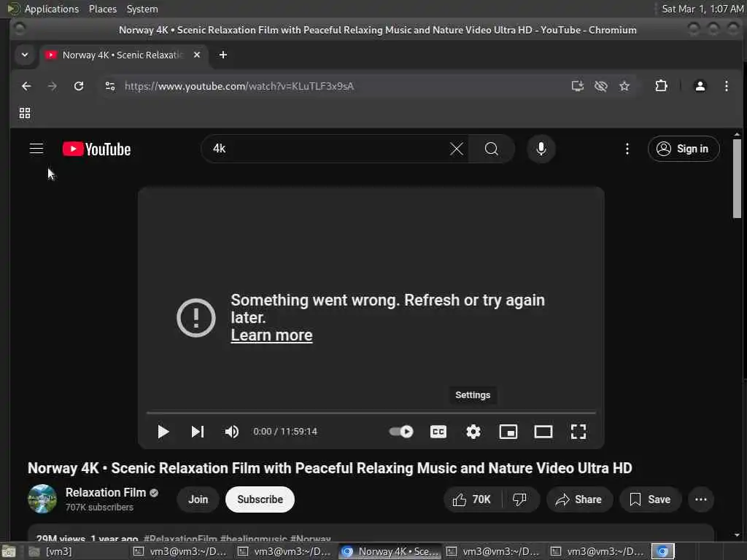
Task: Like the video with 70K thumbs up
Action: (472, 499)
